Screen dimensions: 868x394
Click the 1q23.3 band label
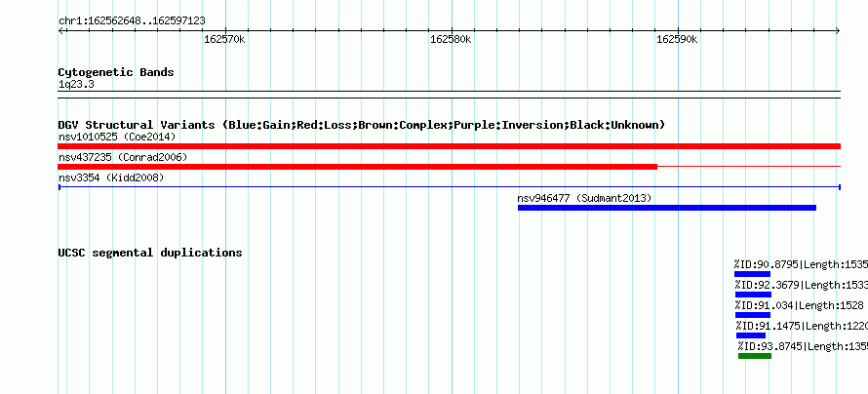click(76, 85)
